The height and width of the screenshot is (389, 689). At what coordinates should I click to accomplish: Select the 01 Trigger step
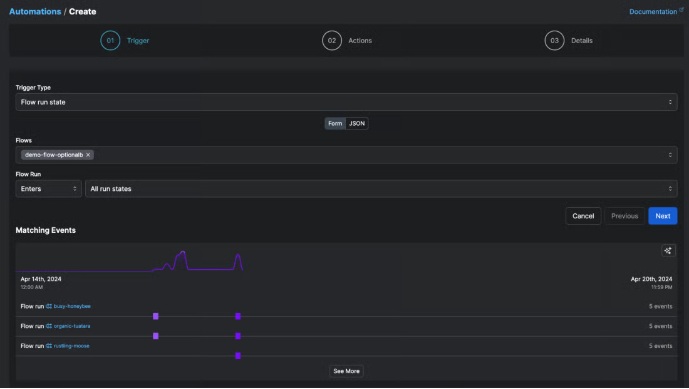click(x=125, y=40)
